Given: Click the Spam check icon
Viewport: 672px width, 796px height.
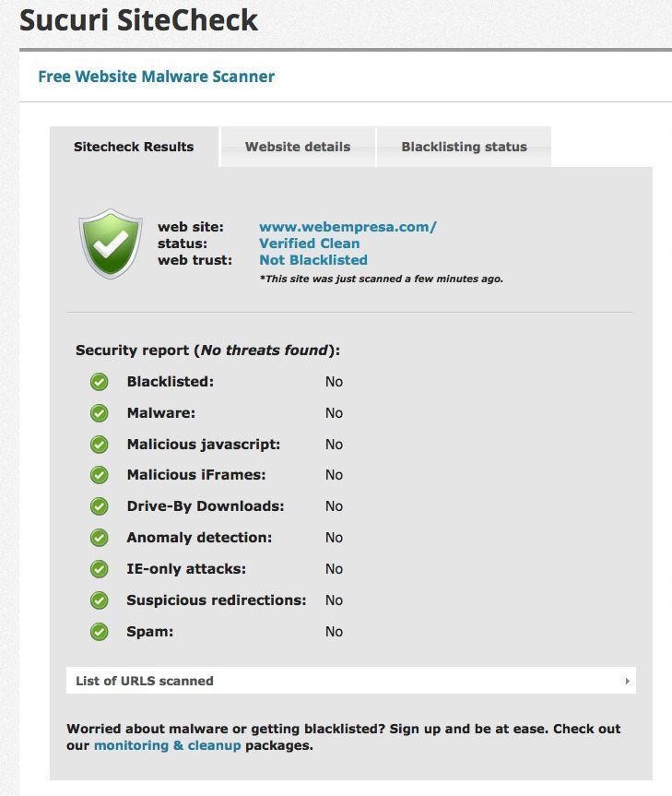Looking at the screenshot, I should pos(99,632).
